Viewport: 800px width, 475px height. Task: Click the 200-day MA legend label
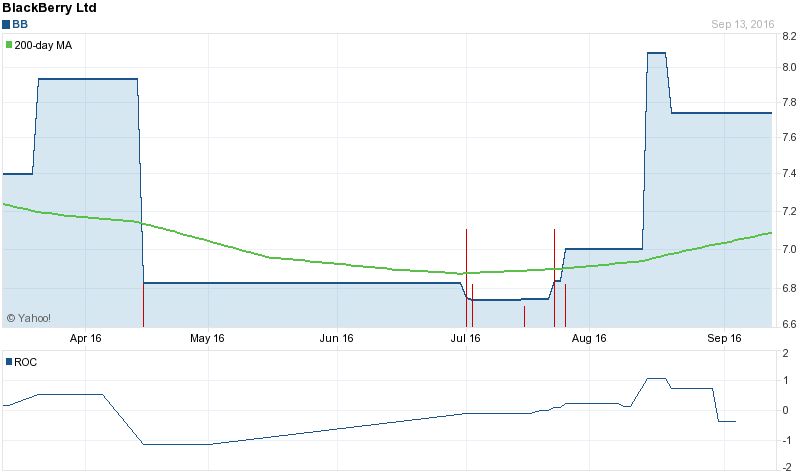pyautogui.click(x=43, y=45)
